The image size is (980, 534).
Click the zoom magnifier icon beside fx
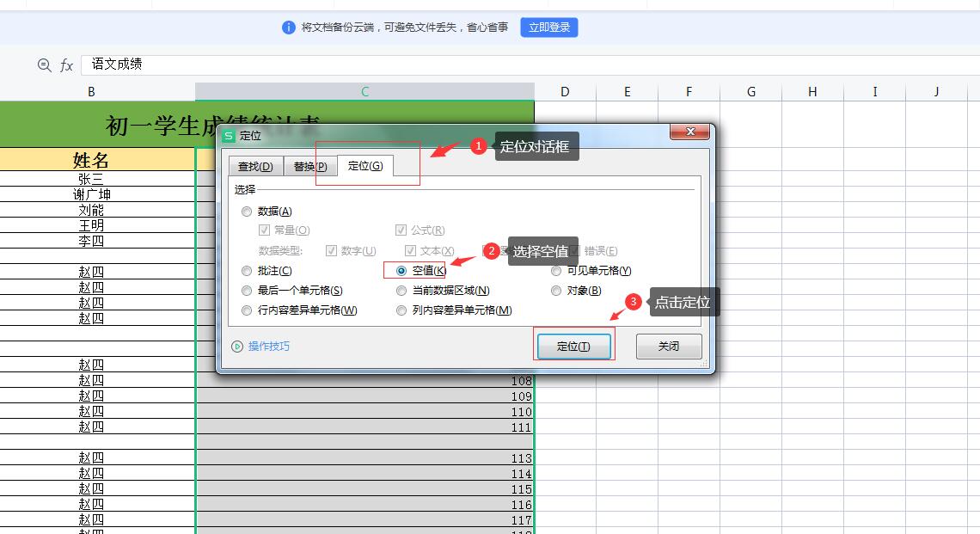(x=44, y=65)
